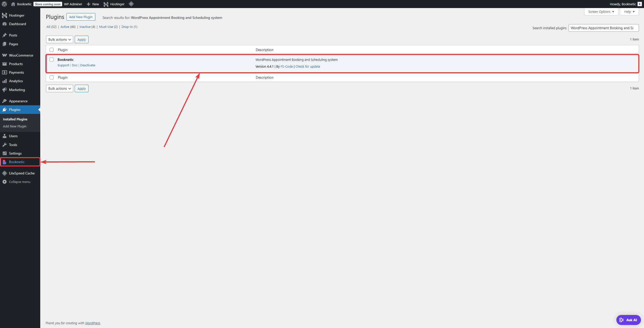Focus the Search installed plugins field
The width and height of the screenshot is (644, 328).
tap(603, 28)
